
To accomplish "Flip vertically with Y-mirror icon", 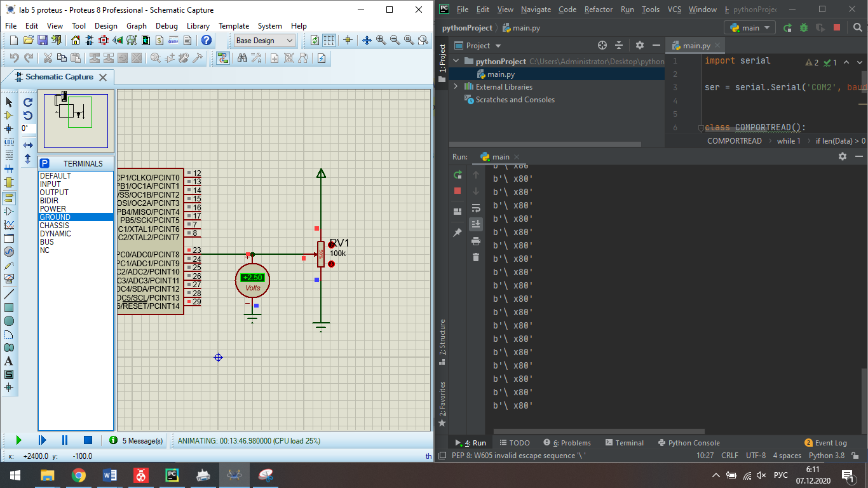I will tap(28, 159).
